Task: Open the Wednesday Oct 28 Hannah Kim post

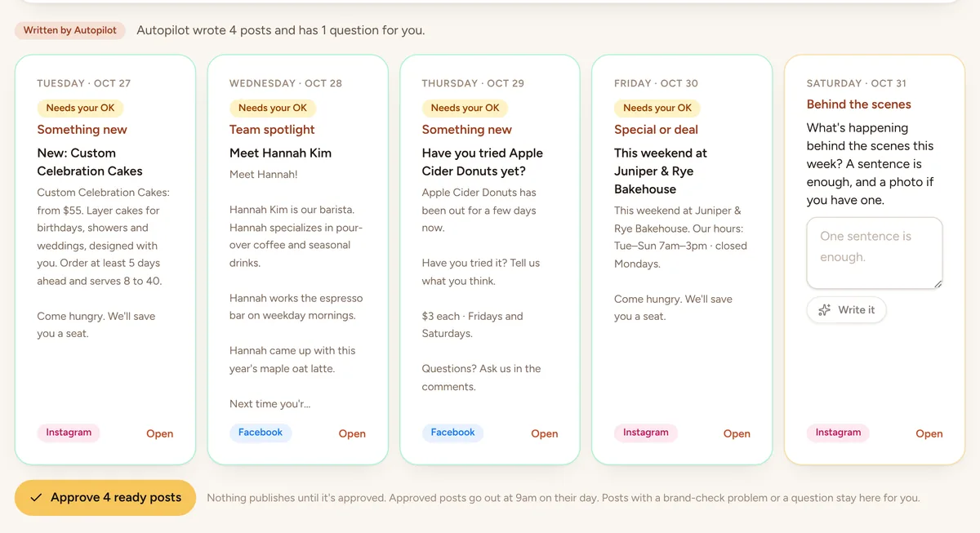Action: pos(352,433)
